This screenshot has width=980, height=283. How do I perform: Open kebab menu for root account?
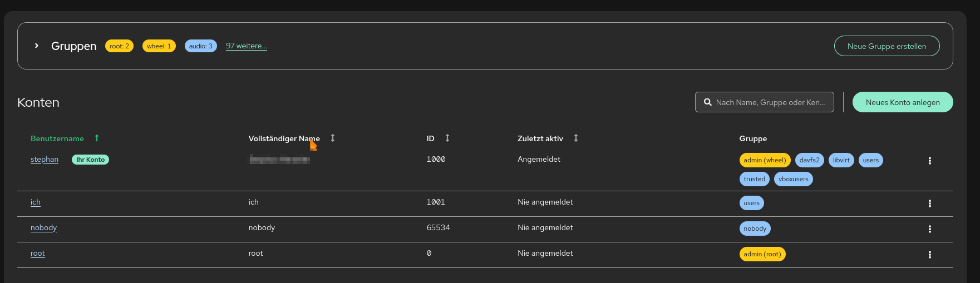click(x=929, y=255)
